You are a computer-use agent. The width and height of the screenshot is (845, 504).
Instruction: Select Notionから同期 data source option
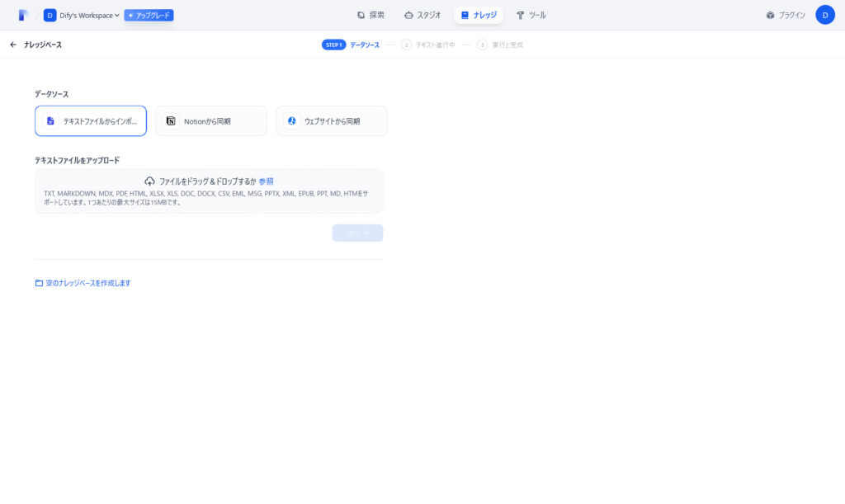pos(211,121)
